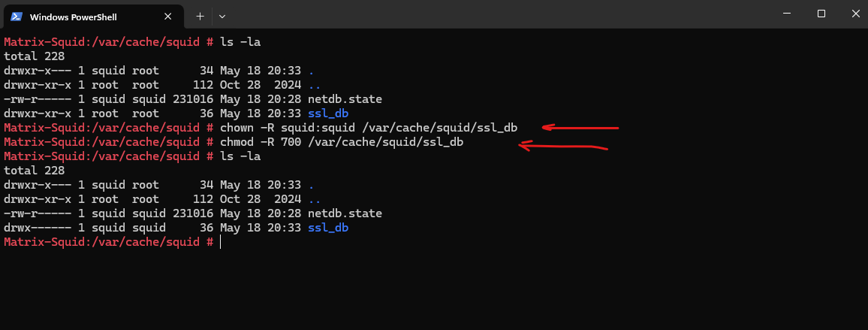Place cursor at the last empty prompt
Image resolution: width=868 pixels, height=330 pixels.
(220, 242)
